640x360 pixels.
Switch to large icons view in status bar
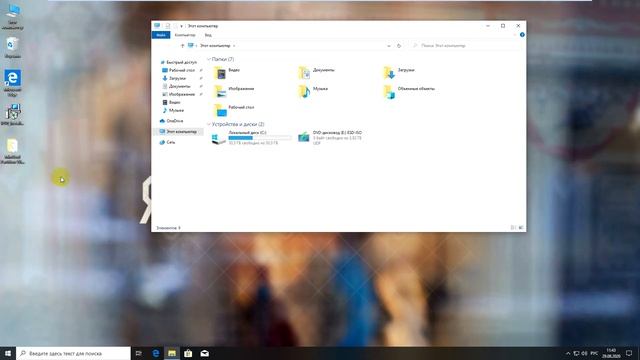(521, 228)
